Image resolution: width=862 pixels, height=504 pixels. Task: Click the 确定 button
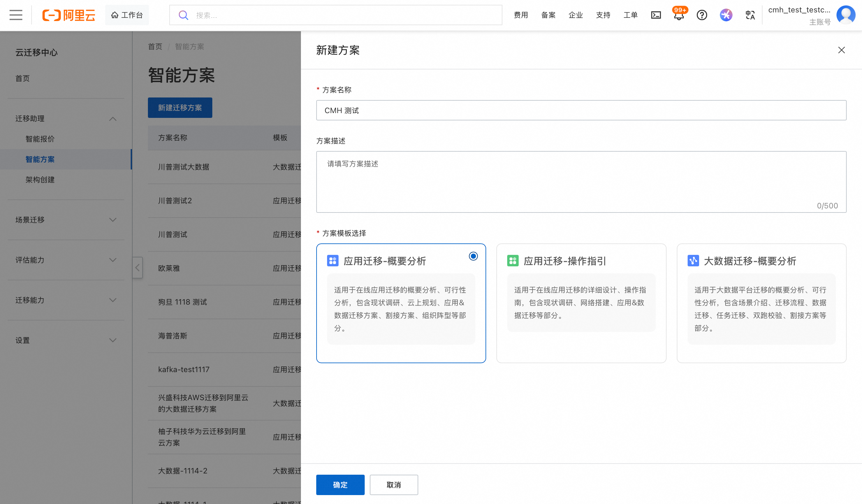(340, 485)
